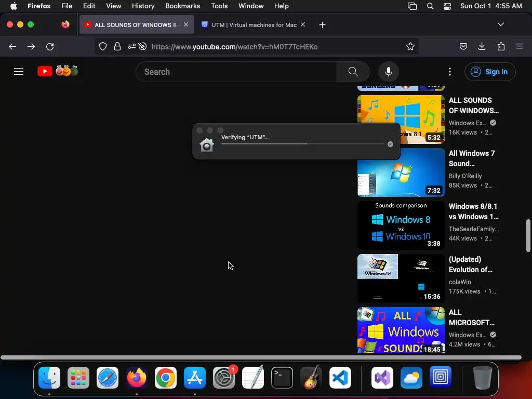Screen dimensions: 532x399
Task: Expand the list all tabs chevron
Action: (501, 24)
